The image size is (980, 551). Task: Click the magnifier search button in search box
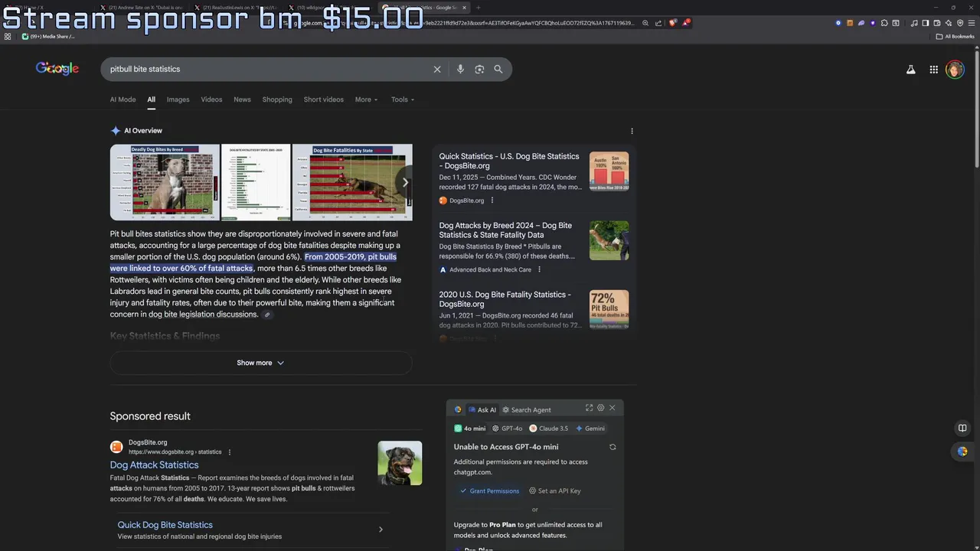point(498,69)
